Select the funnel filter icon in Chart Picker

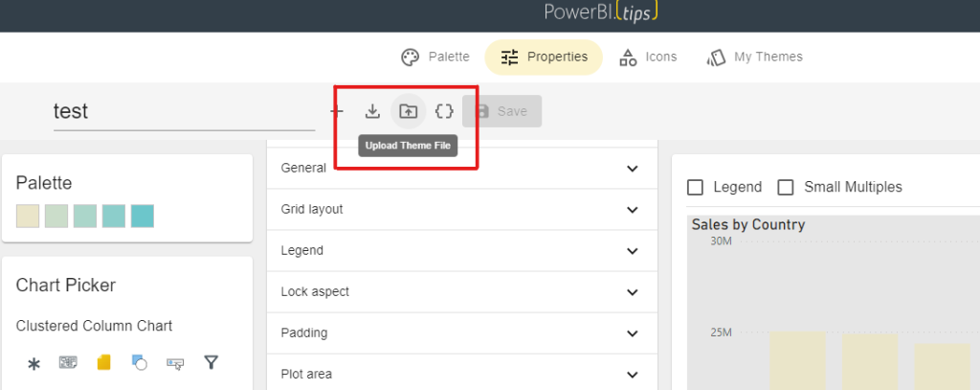tap(212, 362)
